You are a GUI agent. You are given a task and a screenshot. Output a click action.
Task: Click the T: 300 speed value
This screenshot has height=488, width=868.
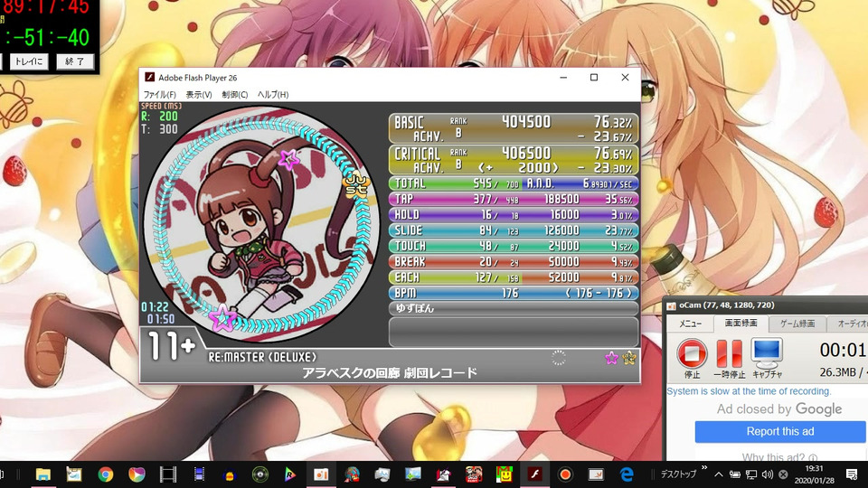(159, 129)
